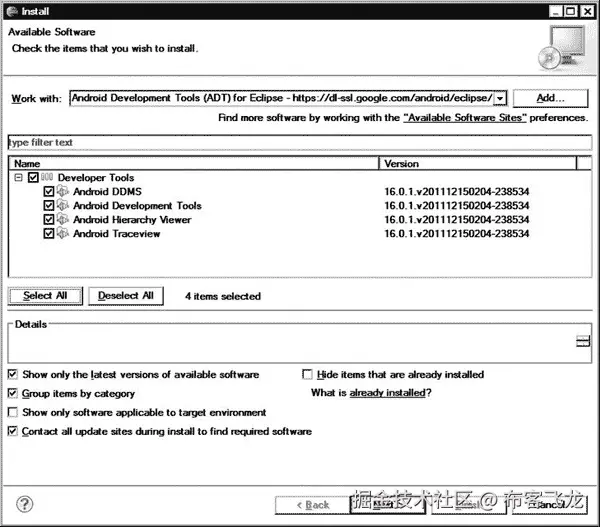Maximize the Install window
The height and width of the screenshot is (527, 600).
(x=571, y=11)
